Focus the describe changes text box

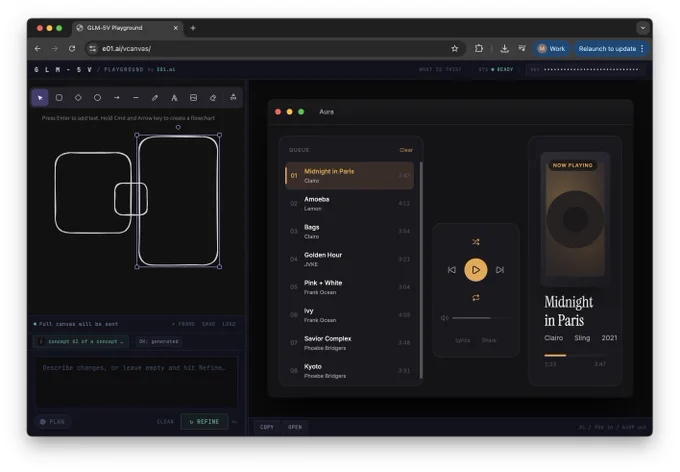click(x=136, y=382)
